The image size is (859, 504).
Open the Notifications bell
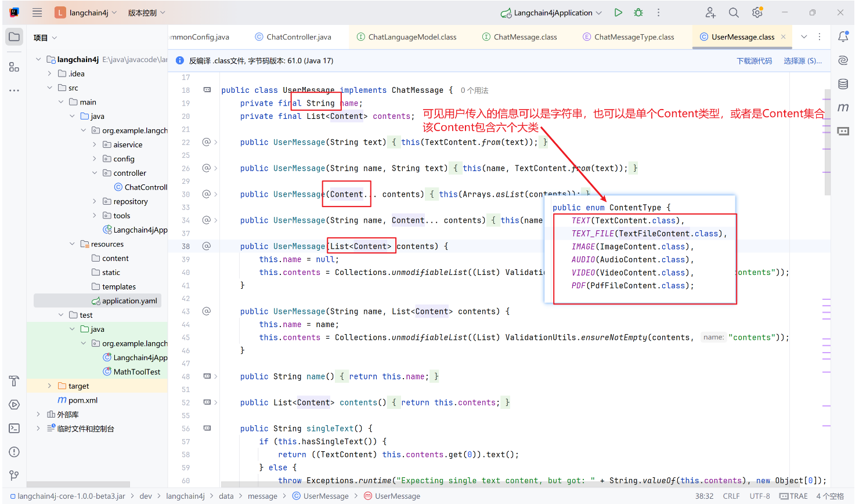click(x=843, y=37)
